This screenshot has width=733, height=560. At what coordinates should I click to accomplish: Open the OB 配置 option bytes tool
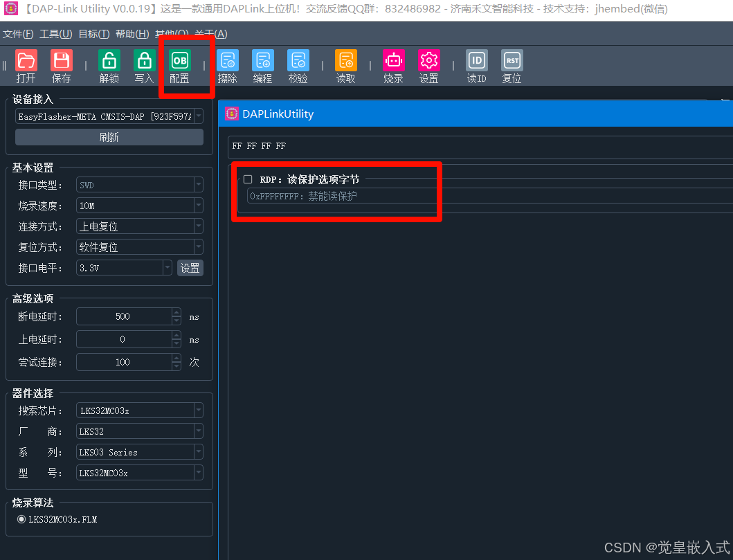coord(180,61)
